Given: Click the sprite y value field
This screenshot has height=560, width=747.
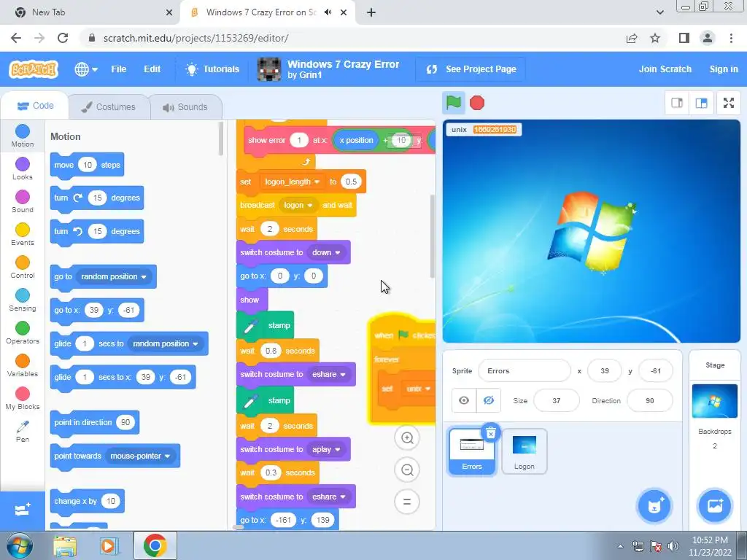Looking at the screenshot, I should tap(656, 371).
